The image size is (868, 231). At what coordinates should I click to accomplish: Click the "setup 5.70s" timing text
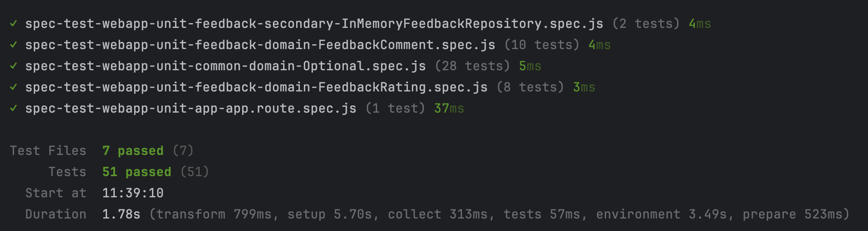(x=329, y=214)
